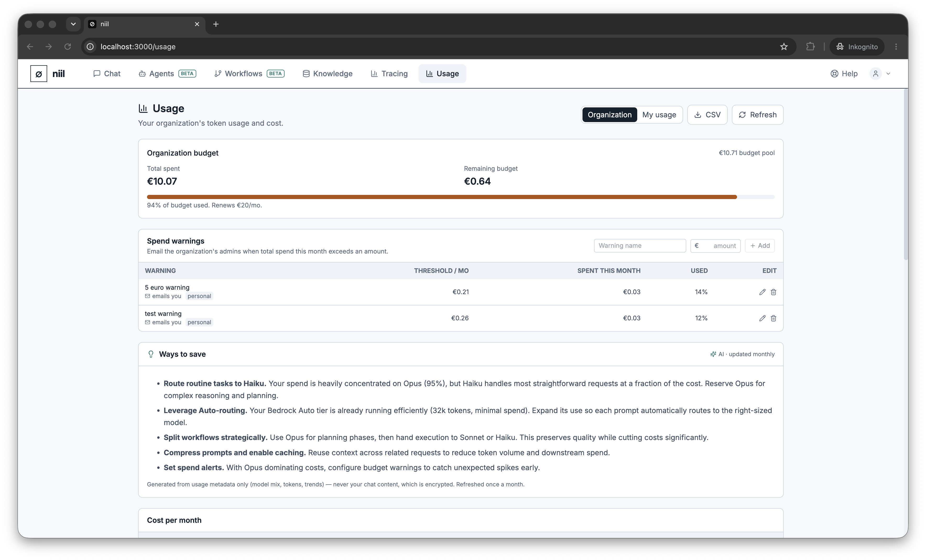
Task: Open the user avatar icon
Action: pyautogui.click(x=876, y=74)
